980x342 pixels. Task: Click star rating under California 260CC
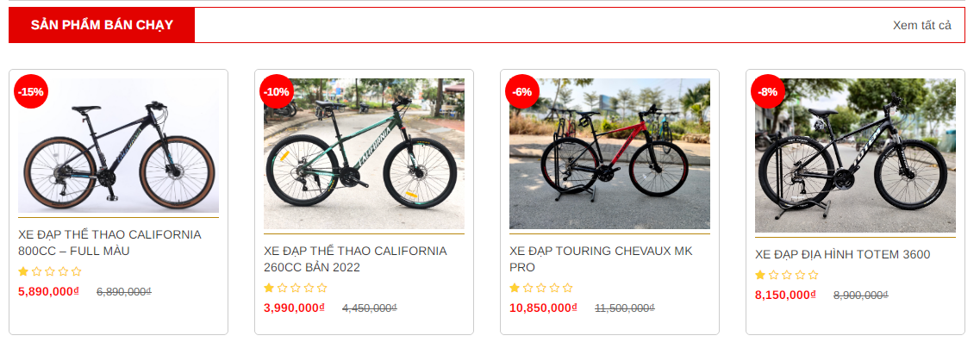click(x=296, y=288)
